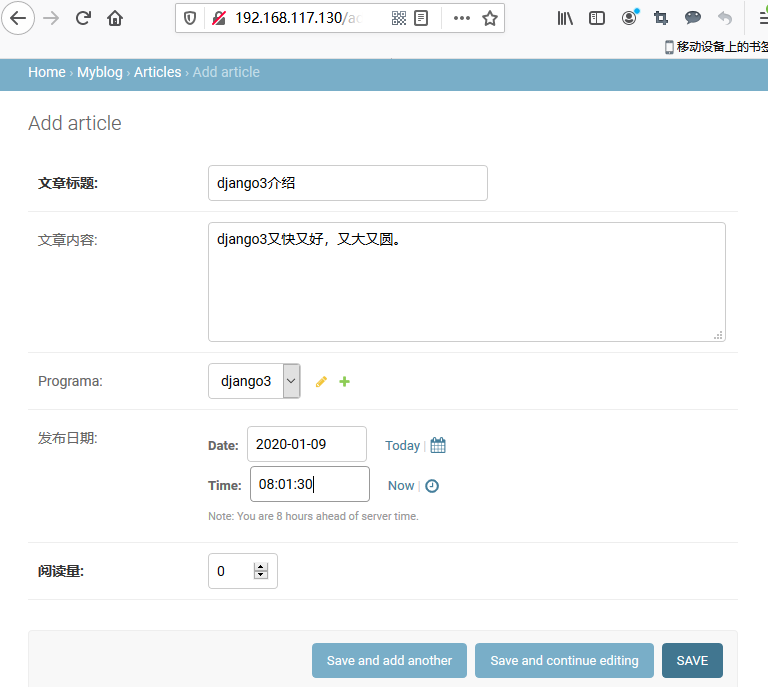The height and width of the screenshot is (687, 768).
Task: Show the sidebar via toolbar icon
Action: [597, 19]
